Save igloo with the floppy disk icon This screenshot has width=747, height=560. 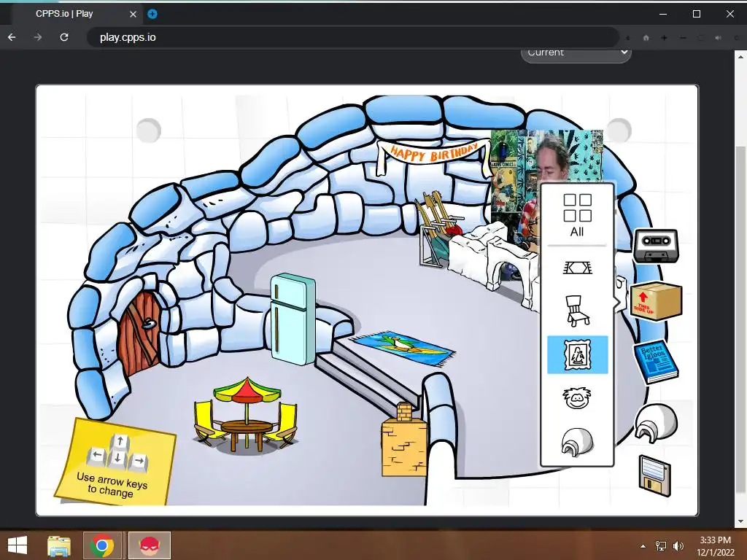654,475
